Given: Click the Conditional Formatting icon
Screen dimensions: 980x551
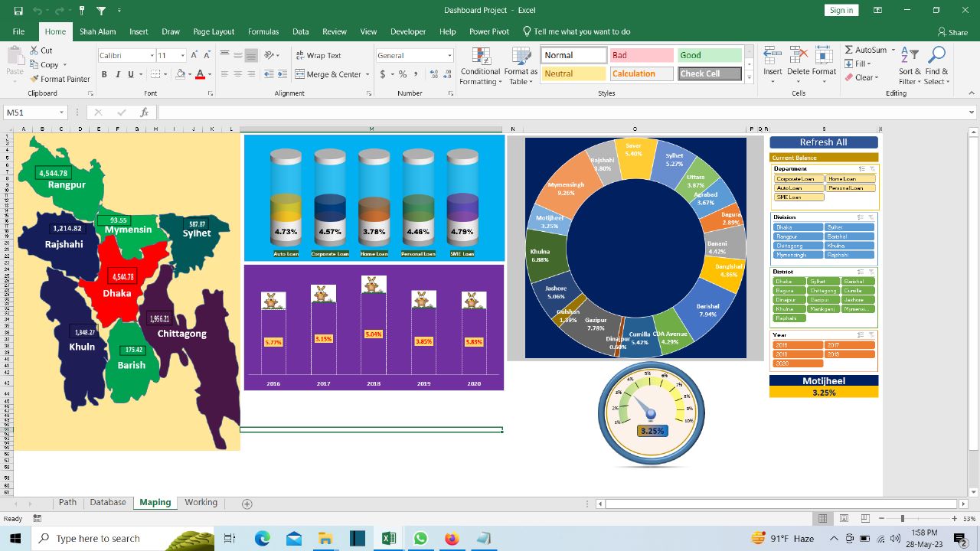Looking at the screenshot, I should (481, 57).
